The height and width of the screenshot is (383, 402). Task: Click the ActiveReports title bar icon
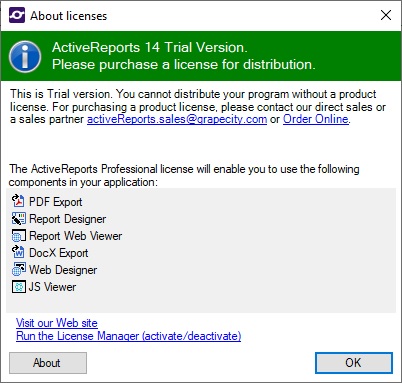[x=17, y=15]
